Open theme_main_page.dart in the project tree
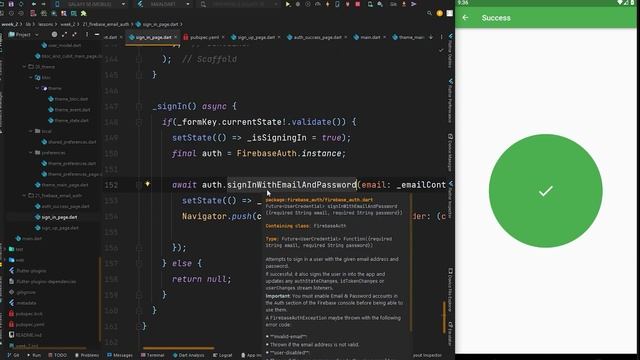Screen dimensions: 640x360 tap(62, 185)
